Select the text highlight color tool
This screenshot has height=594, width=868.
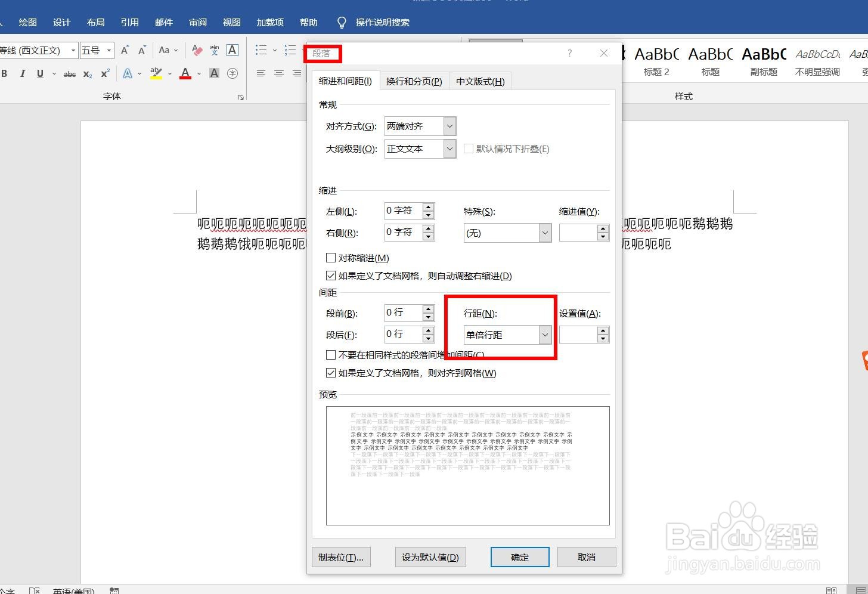pos(156,73)
